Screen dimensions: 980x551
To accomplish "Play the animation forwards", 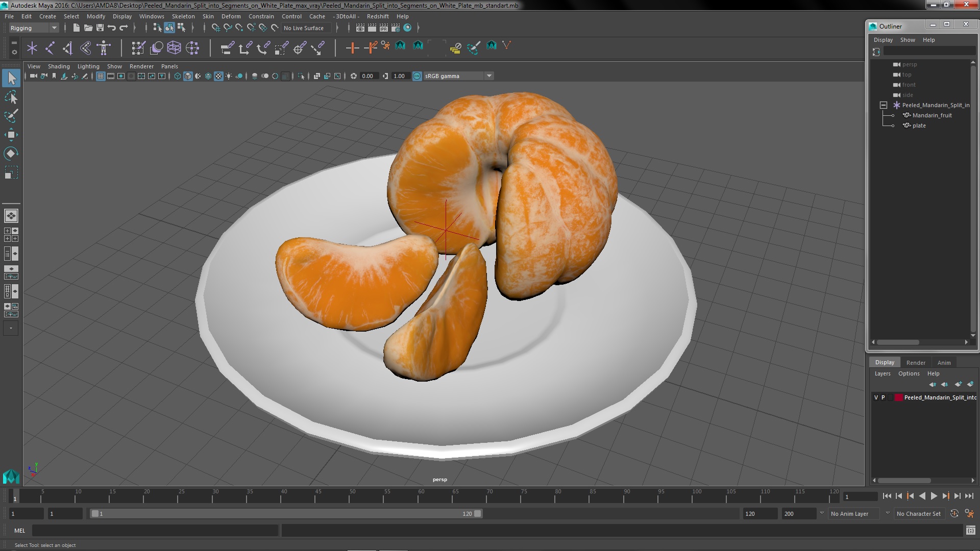I will [x=934, y=496].
